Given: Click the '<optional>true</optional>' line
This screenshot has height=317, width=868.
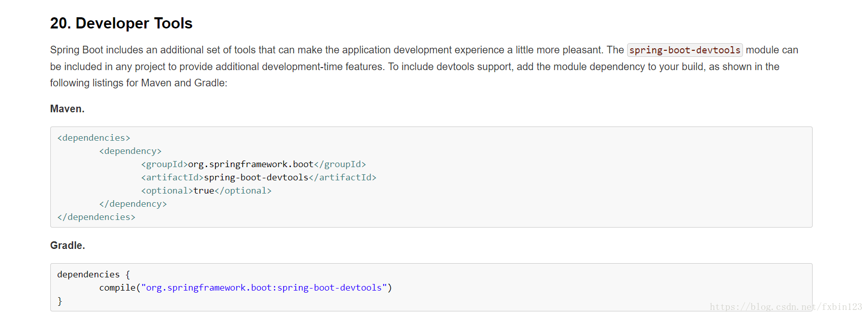Looking at the screenshot, I should coord(206,191).
